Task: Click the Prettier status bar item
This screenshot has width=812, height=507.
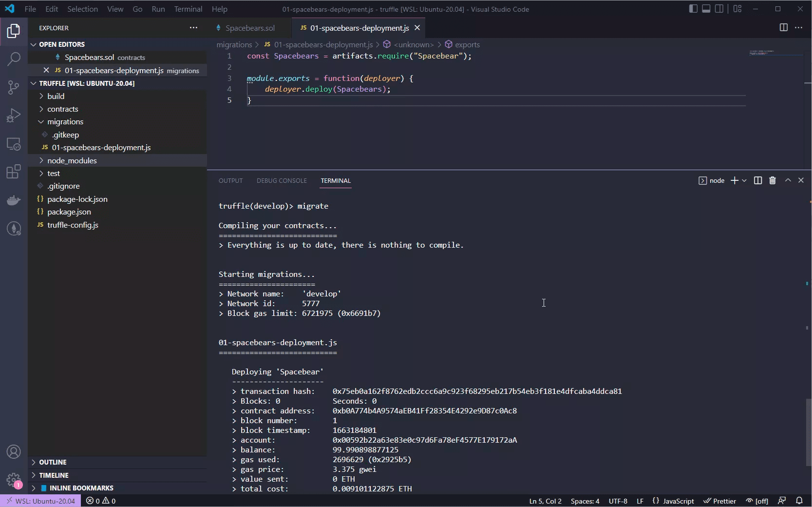Action: click(720, 501)
